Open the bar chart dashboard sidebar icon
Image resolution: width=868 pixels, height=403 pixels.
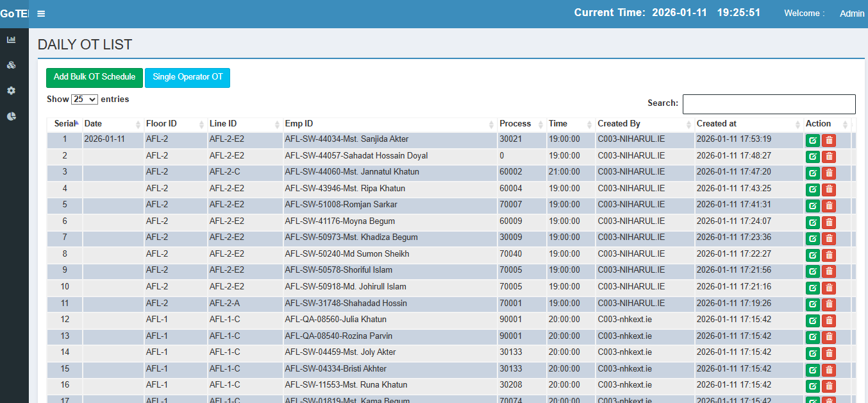click(11, 40)
